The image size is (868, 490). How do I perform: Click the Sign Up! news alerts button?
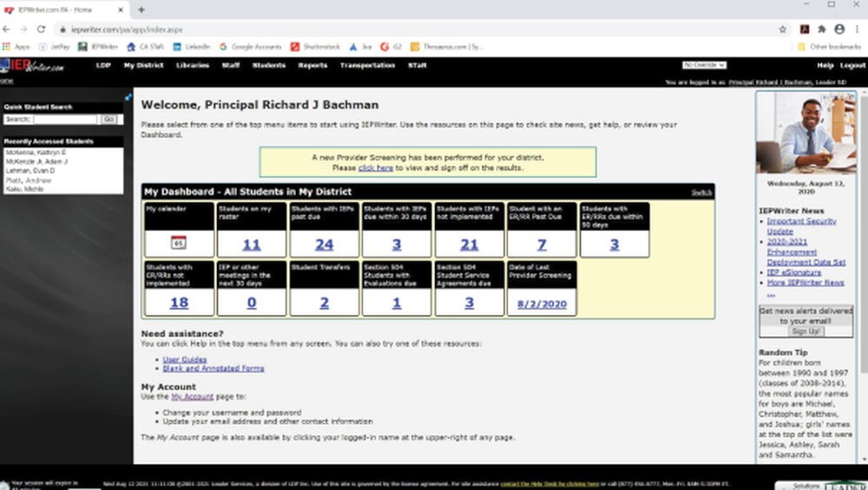pos(806,331)
